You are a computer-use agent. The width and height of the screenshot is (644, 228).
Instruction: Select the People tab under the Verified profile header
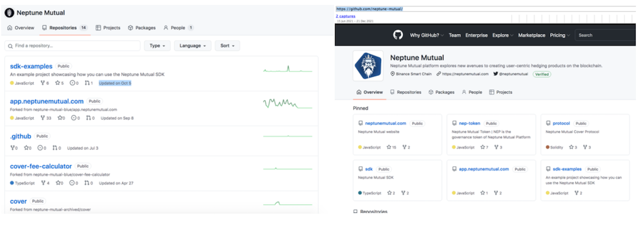tap(472, 92)
